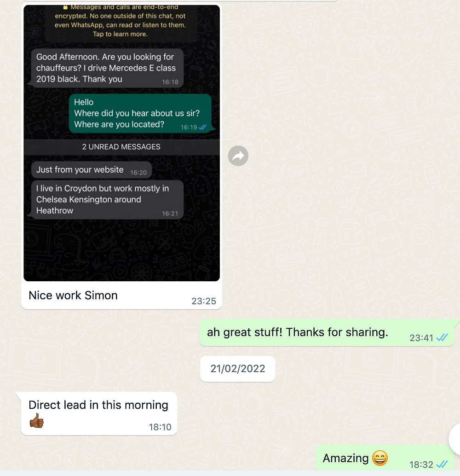This screenshot has width=460, height=476.
Task: Click the "2 UNREAD MESSAGES" banner
Action: [122, 147]
